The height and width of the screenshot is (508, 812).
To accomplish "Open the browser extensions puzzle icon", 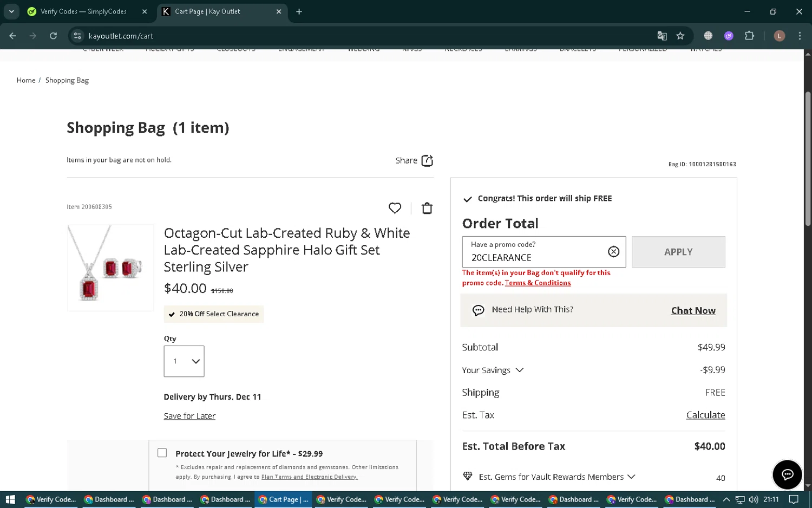I will (749, 36).
